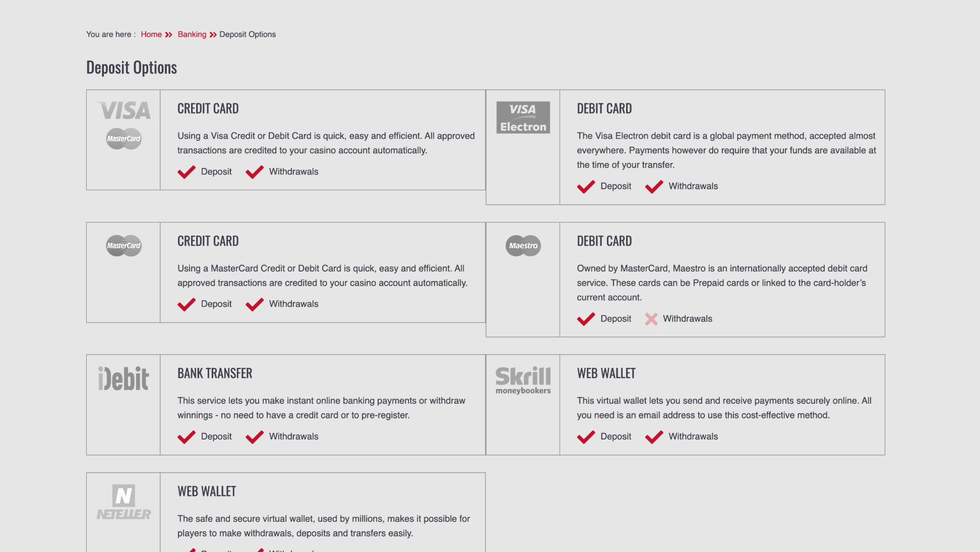Open the Banking breadcrumb link
980x552 pixels.
tap(192, 34)
